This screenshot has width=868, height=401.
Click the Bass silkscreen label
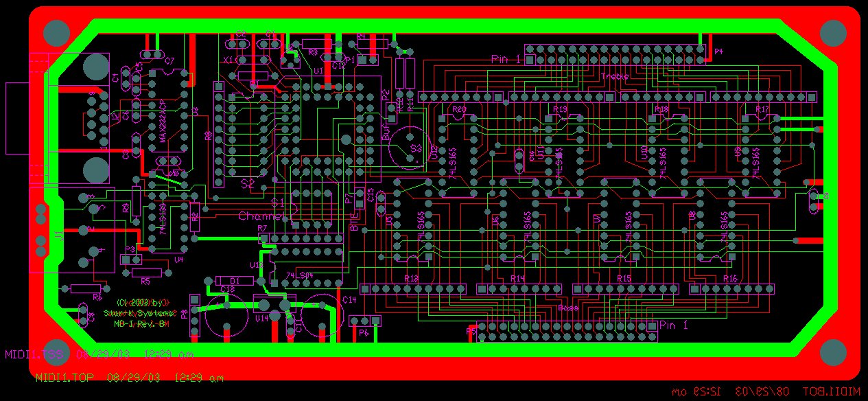tap(567, 308)
